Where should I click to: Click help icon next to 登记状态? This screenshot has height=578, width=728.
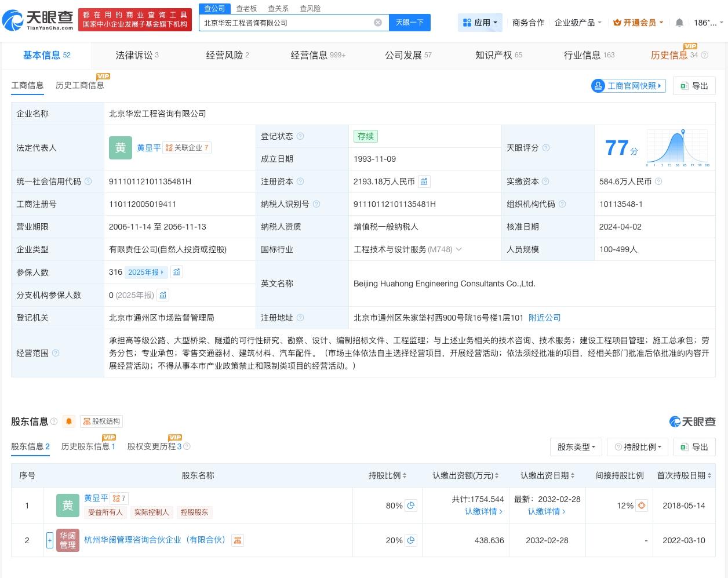[300, 136]
